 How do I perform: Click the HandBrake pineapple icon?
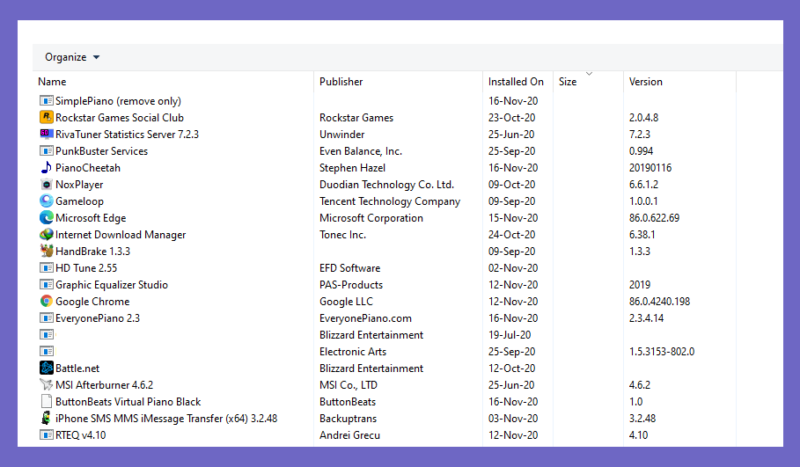[46, 251]
